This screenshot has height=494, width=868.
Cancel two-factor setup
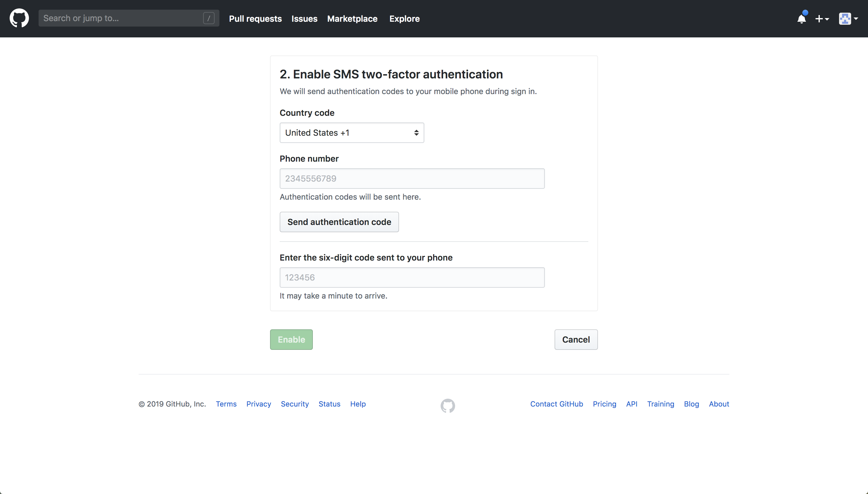point(576,340)
